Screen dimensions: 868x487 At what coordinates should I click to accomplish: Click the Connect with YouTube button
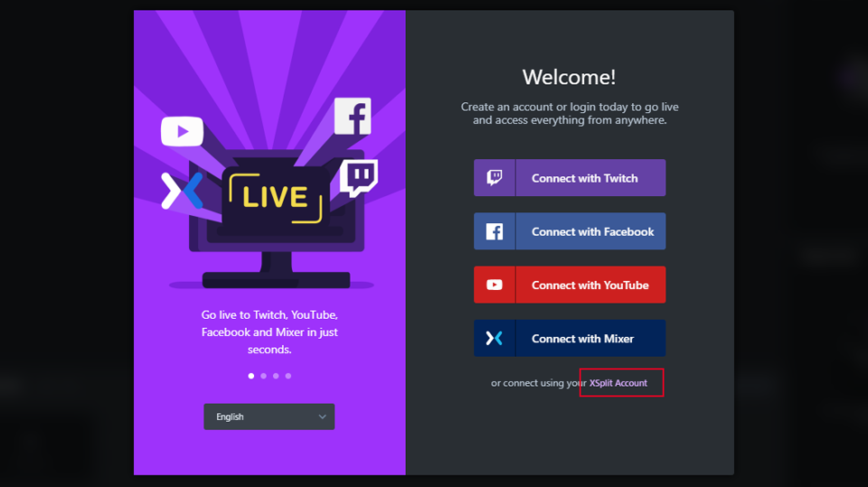click(x=570, y=285)
